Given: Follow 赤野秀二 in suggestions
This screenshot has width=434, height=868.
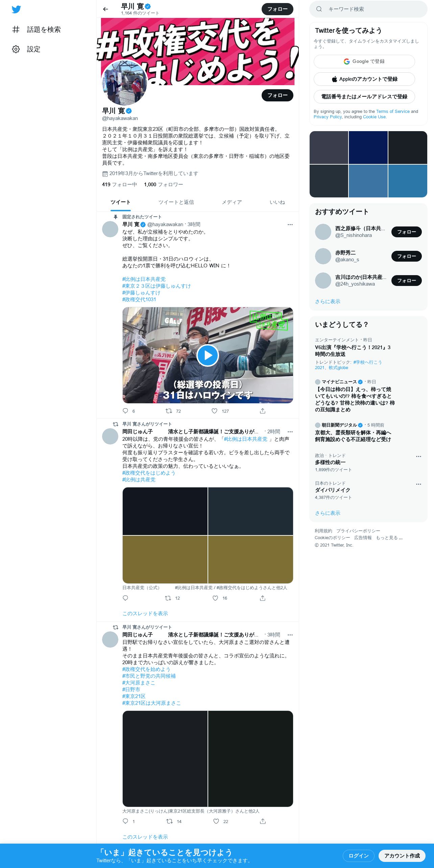Looking at the screenshot, I should (x=407, y=256).
